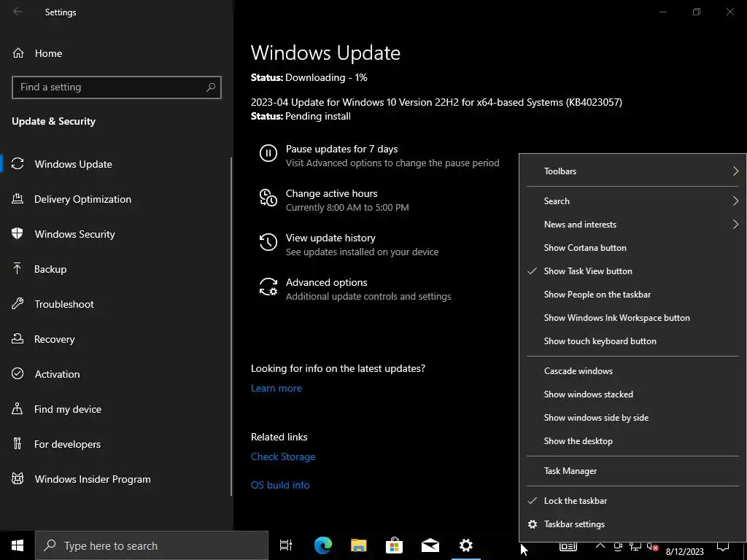Open Microsoft Store from the taskbar
747x560 pixels.
[x=394, y=545]
